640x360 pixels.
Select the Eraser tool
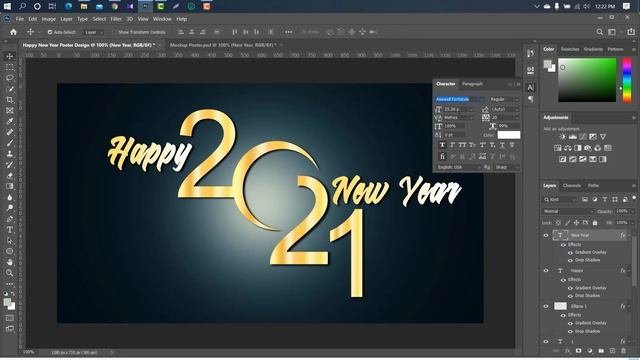[x=10, y=176]
